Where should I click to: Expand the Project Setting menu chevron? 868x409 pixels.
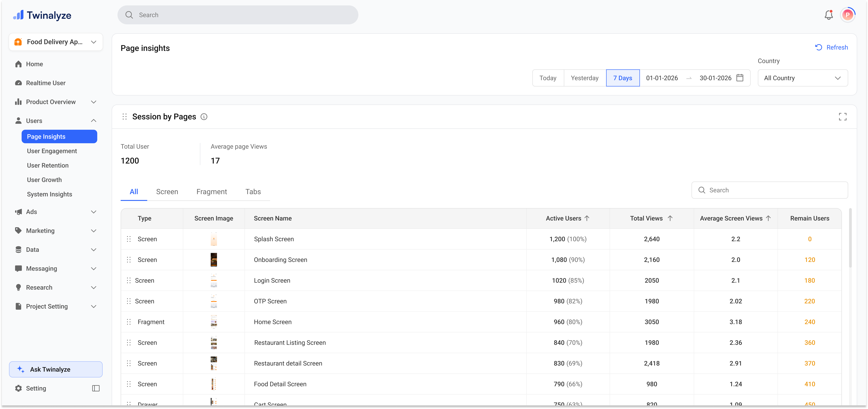tap(94, 307)
